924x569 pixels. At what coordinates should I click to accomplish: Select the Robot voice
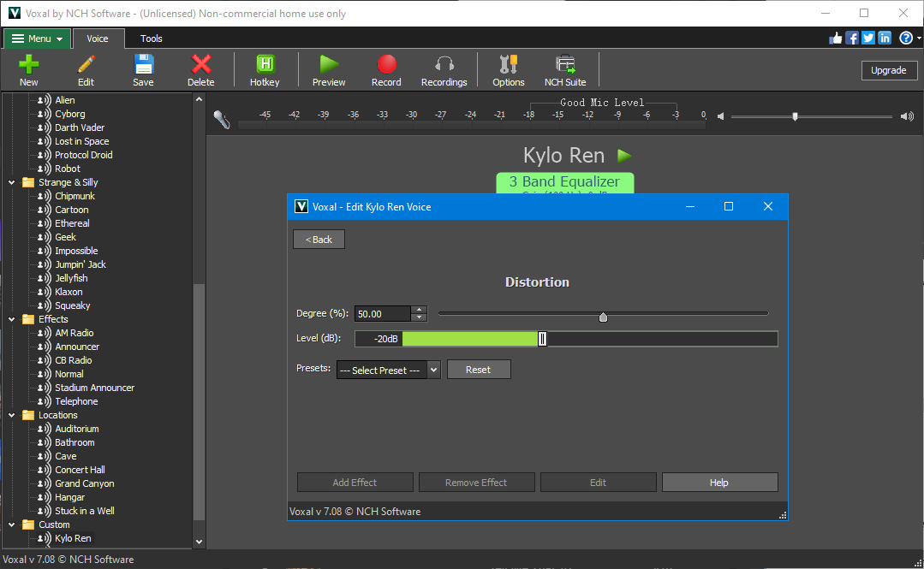coord(67,169)
